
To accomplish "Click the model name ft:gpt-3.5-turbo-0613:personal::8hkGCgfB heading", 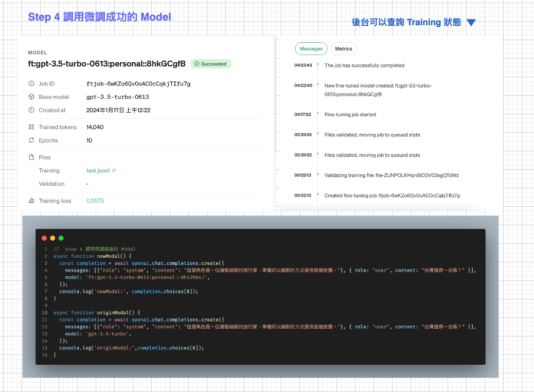I will [106, 64].
